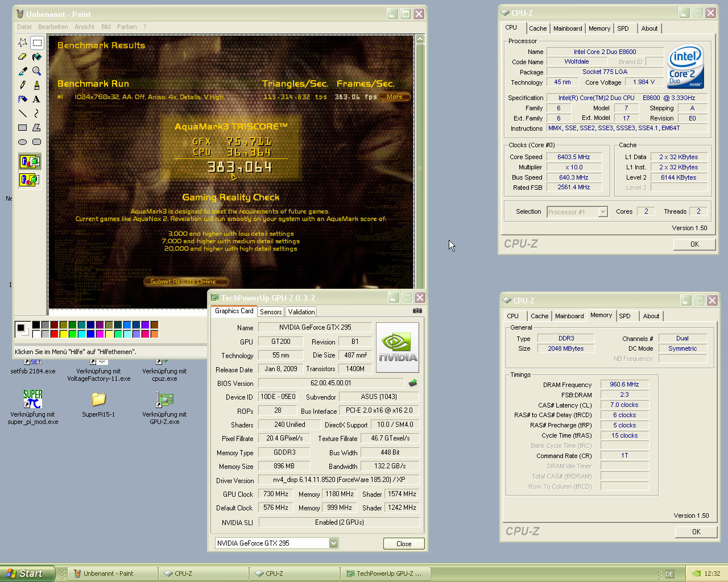Image resolution: width=728 pixels, height=582 pixels.
Task: Select the VoltageFactory-11.exe shortcut icon
Action: pyautogui.click(x=99, y=371)
